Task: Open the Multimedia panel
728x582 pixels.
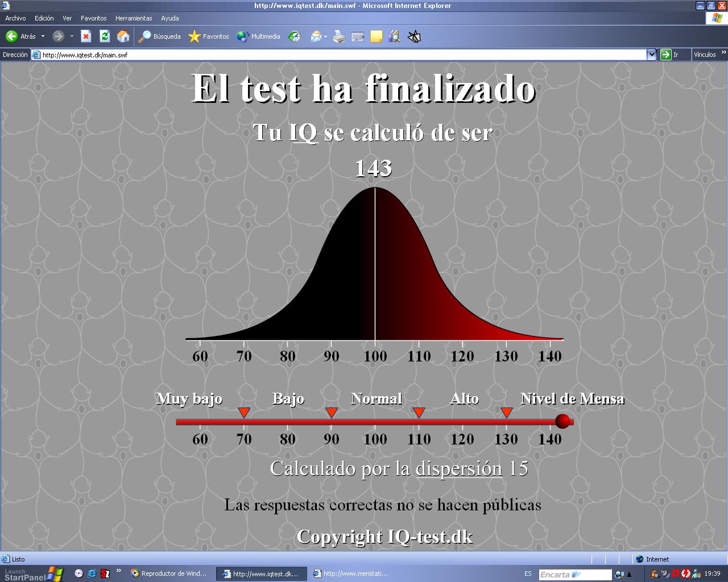Action: (x=259, y=36)
